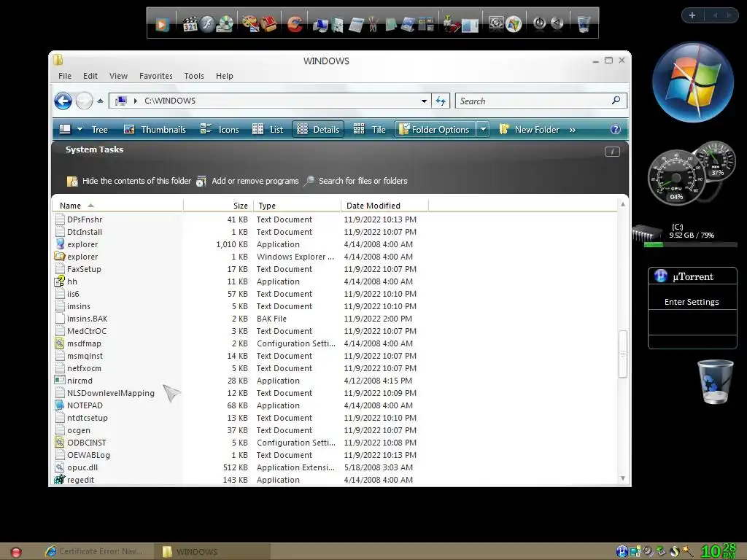Click the magic wand tray icon
This screenshot has width=747, height=560.
pos(687,551)
